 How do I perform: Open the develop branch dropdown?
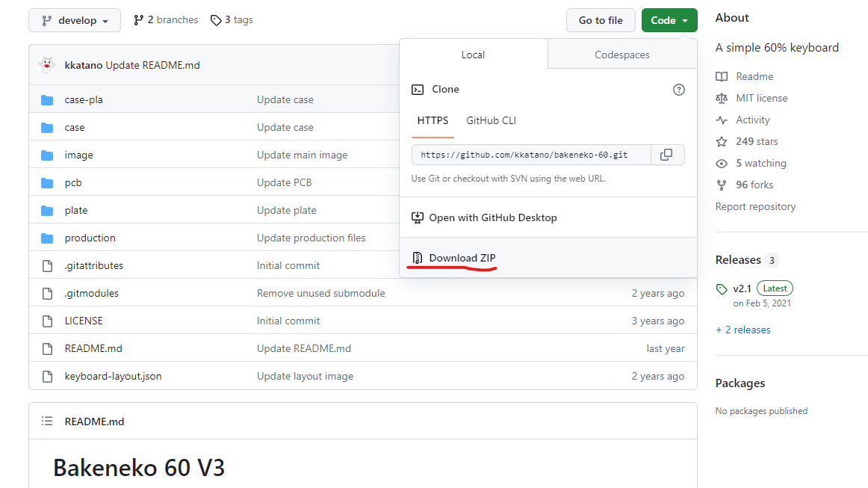click(x=74, y=20)
